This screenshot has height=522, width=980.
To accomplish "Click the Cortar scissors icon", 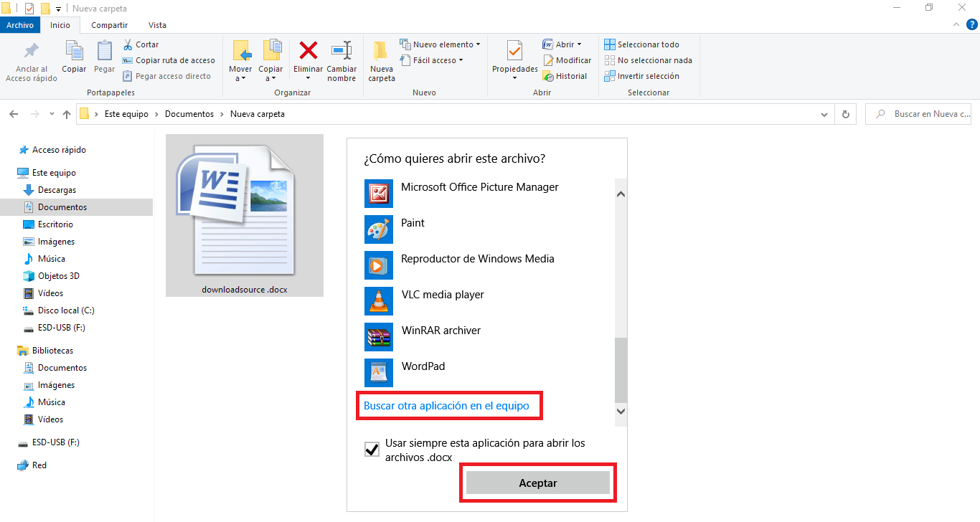I will 128,44.
